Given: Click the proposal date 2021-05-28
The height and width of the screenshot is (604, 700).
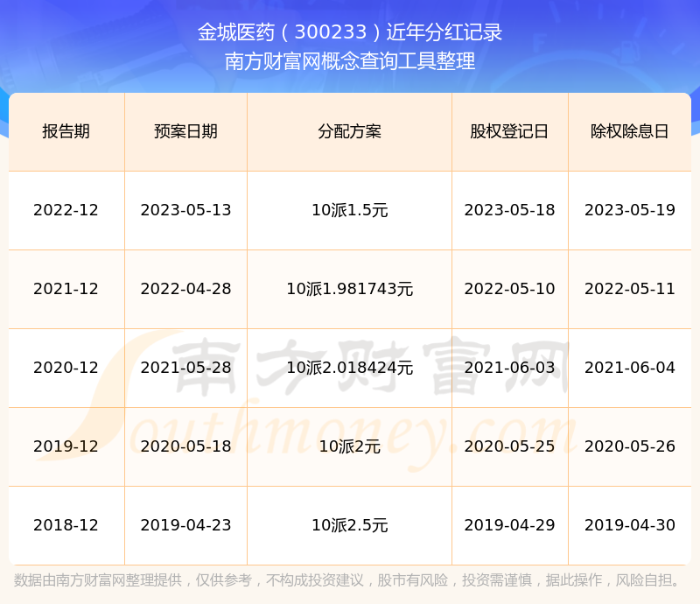Looking at the screenshot, I should pyautogui.click(x=185, y=368).
